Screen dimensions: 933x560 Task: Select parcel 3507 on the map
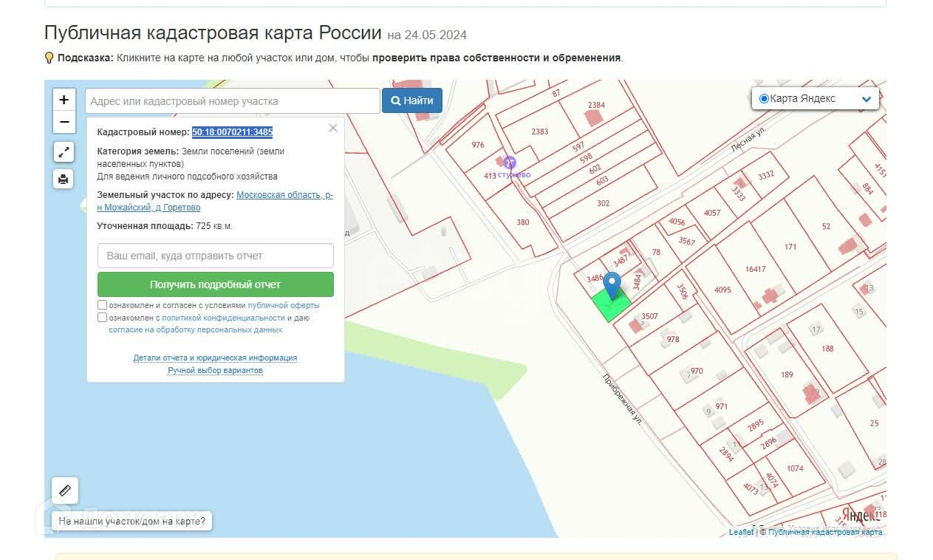tap(649, 316)
